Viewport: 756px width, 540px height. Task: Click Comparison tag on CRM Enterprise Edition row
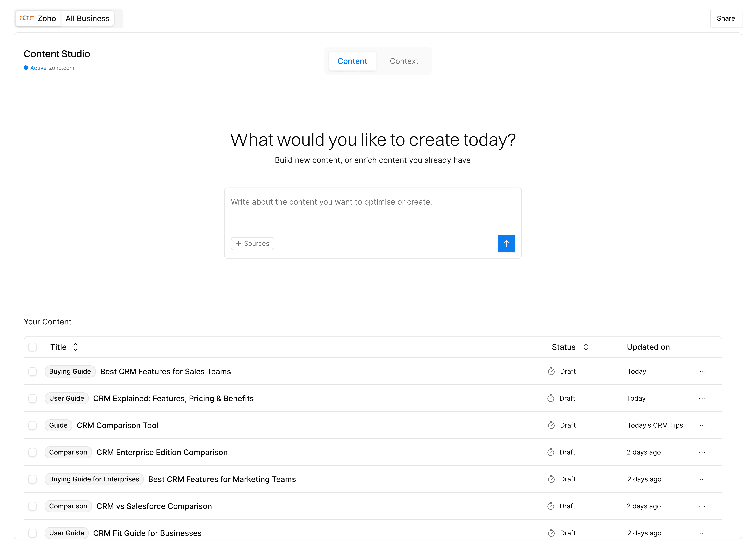coord(68,452)
